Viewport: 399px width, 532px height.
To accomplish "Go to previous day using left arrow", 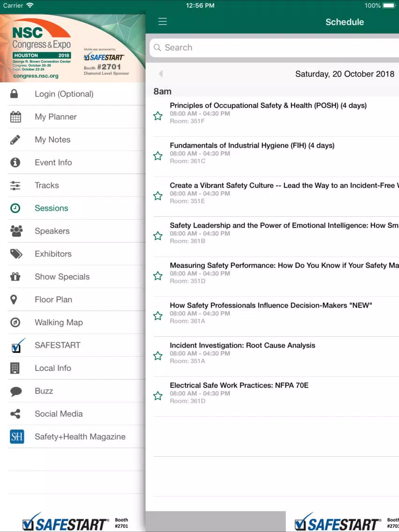I will pos(161,74).
